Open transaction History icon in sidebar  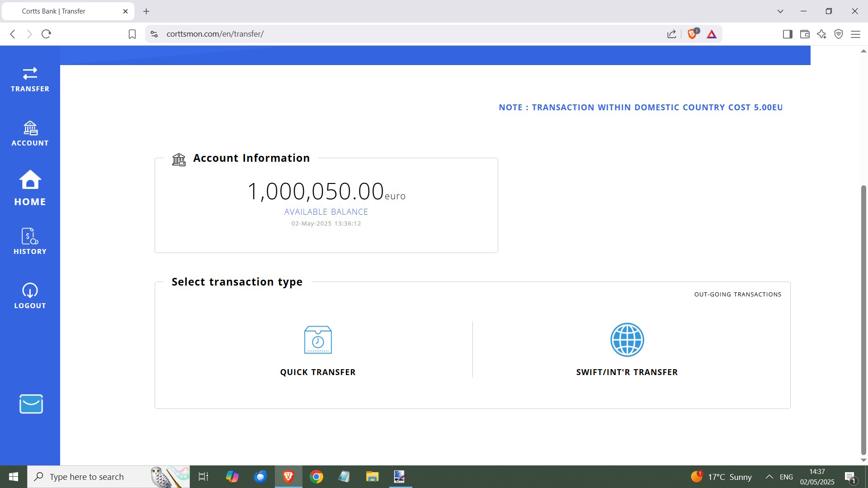click(x=30, y=236)
